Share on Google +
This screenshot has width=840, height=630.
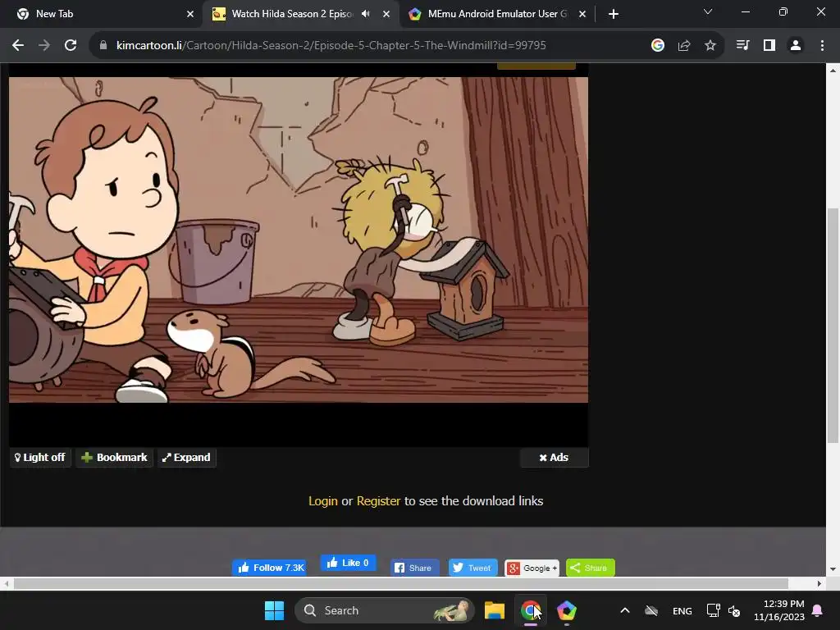click(x=532, y=568)
